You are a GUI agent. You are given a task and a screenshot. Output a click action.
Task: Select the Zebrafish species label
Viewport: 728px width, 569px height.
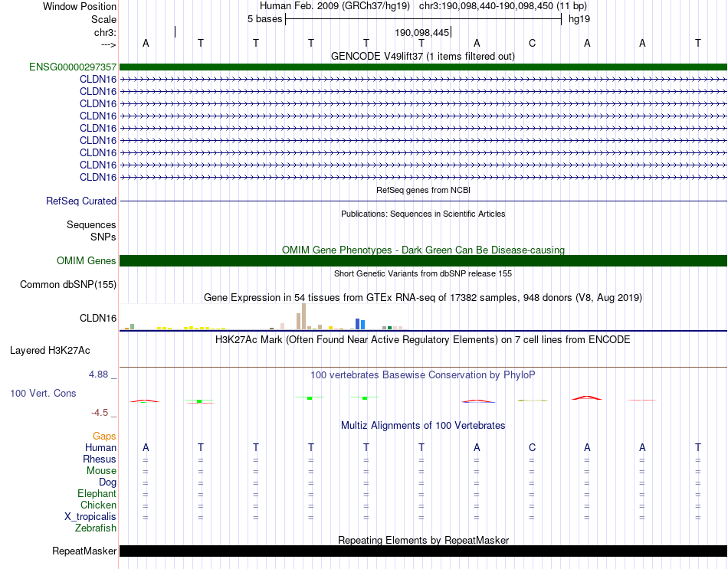point(96,528)
